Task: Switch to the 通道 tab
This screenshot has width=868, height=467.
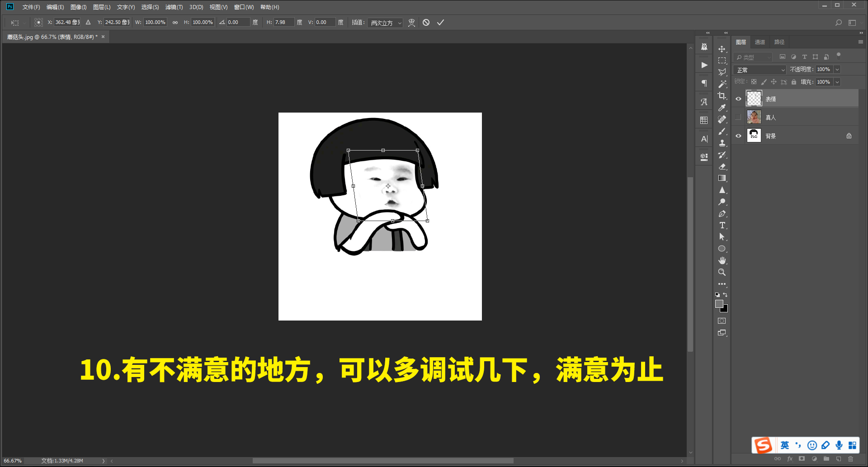Action: click(x=760, y=42)
